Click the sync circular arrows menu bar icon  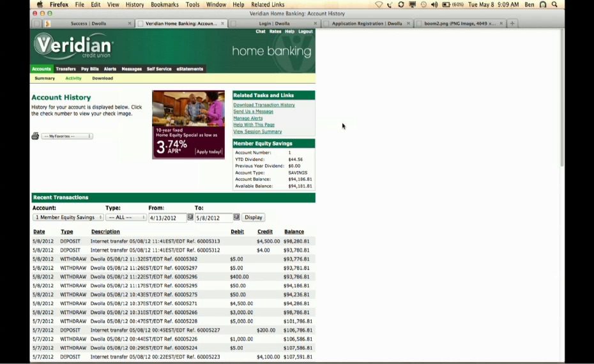coord(401,4)
